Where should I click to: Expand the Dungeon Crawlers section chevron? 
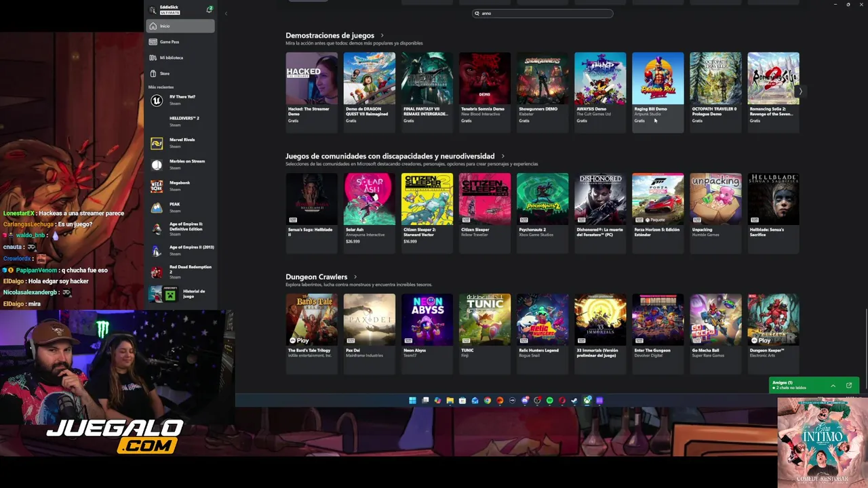(355, 277)
